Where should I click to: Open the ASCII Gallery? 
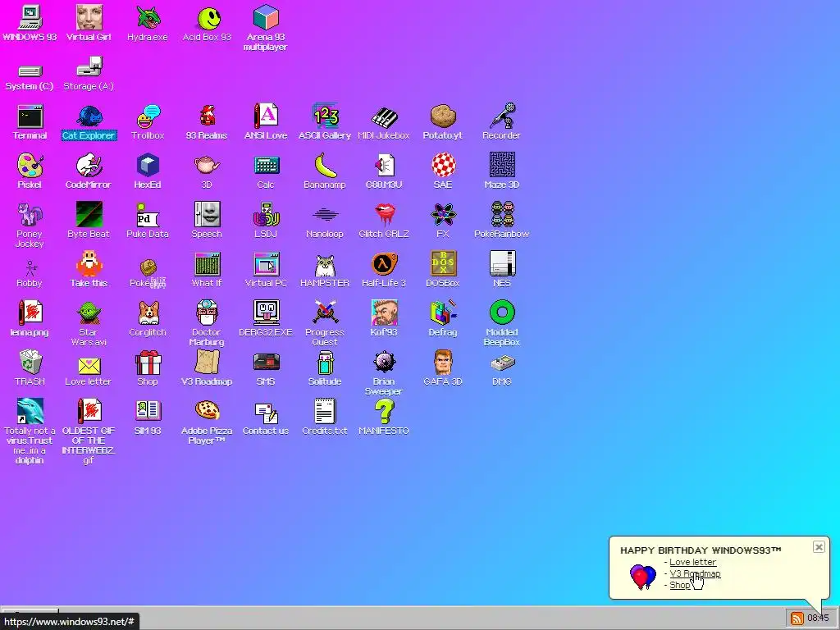point(325,116)
